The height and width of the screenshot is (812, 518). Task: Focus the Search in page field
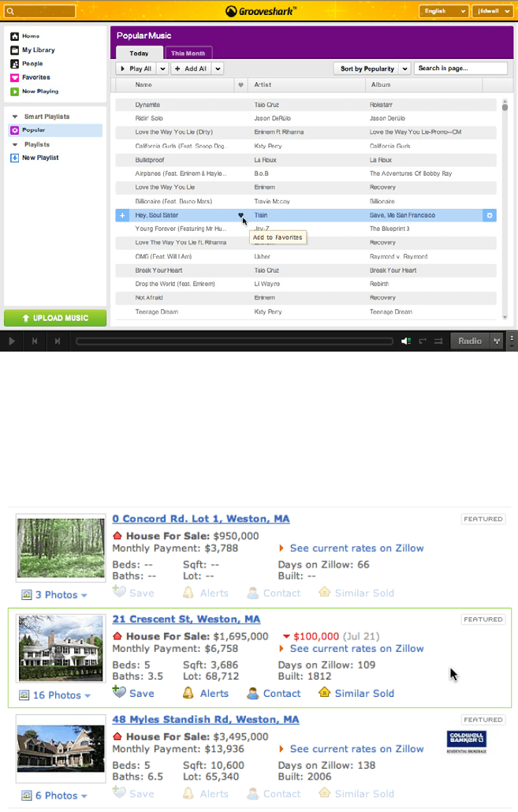(460, 69)
